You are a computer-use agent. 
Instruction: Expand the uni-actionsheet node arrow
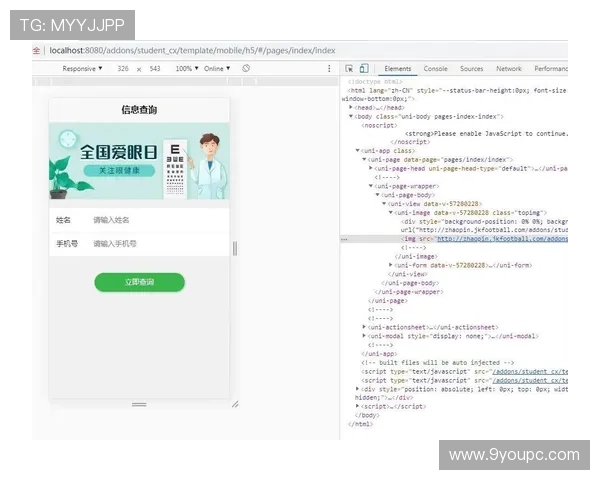(364, 327)
